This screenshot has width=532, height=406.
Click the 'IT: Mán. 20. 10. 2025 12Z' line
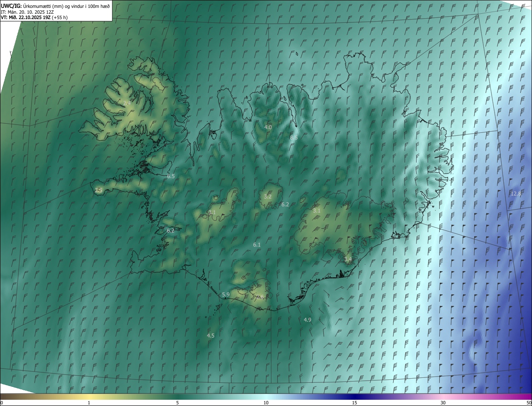(27, 12)
